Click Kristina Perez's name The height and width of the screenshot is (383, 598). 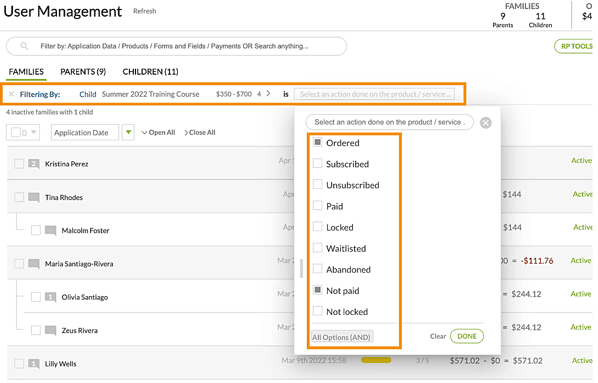[66, 164]
